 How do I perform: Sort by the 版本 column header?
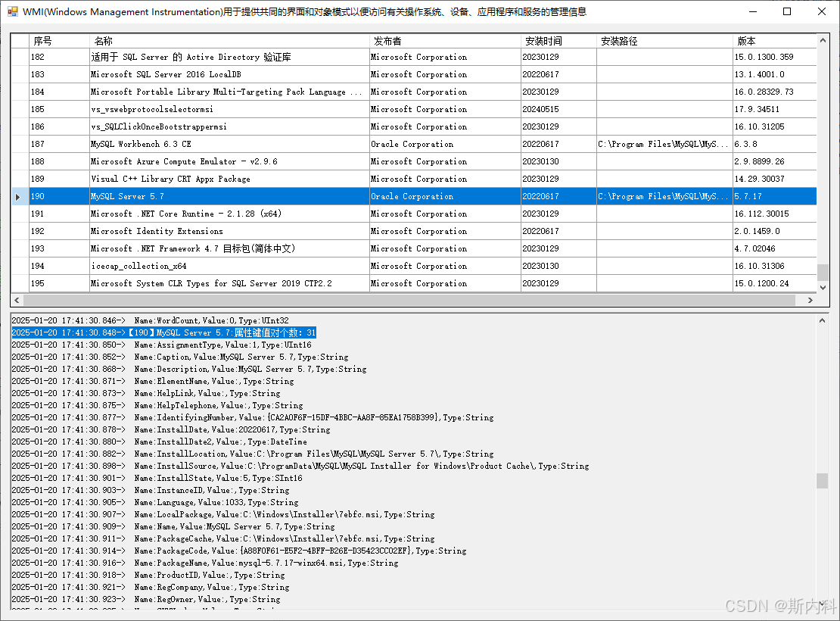point(775,41)
